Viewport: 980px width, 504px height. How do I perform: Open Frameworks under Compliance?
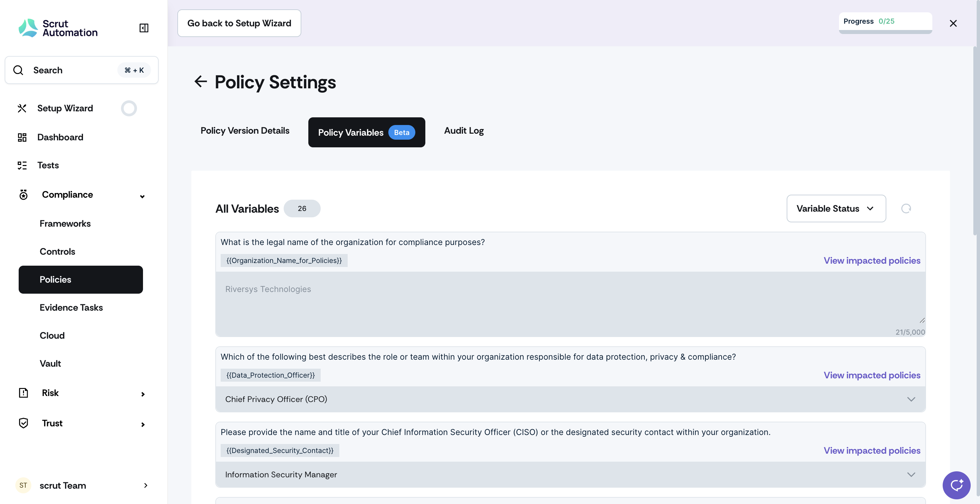pos(65,224)
